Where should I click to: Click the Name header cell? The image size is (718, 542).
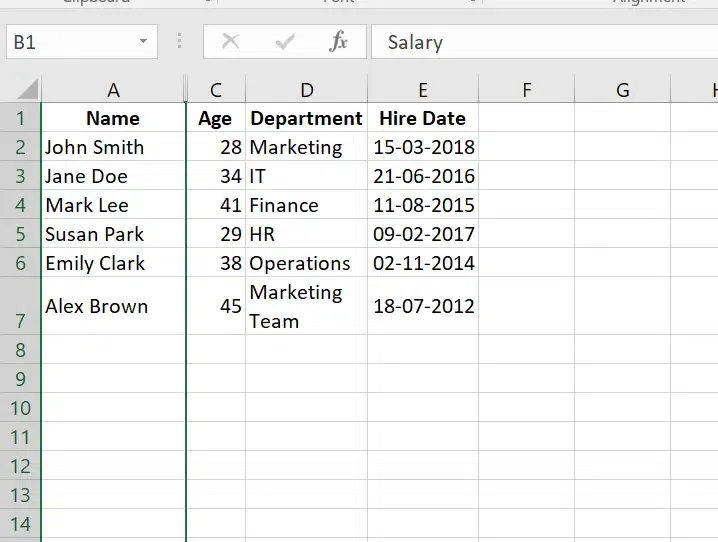(x=113, y=118)
